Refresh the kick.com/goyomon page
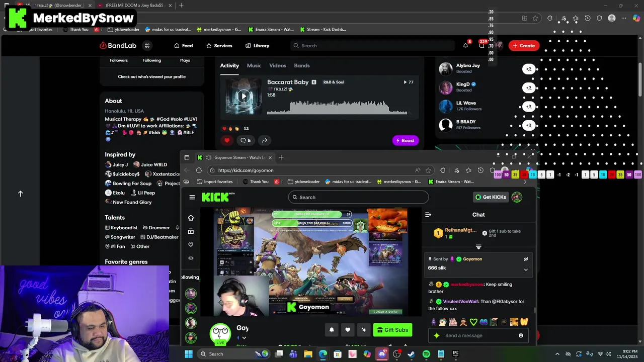 coord(199,170)
